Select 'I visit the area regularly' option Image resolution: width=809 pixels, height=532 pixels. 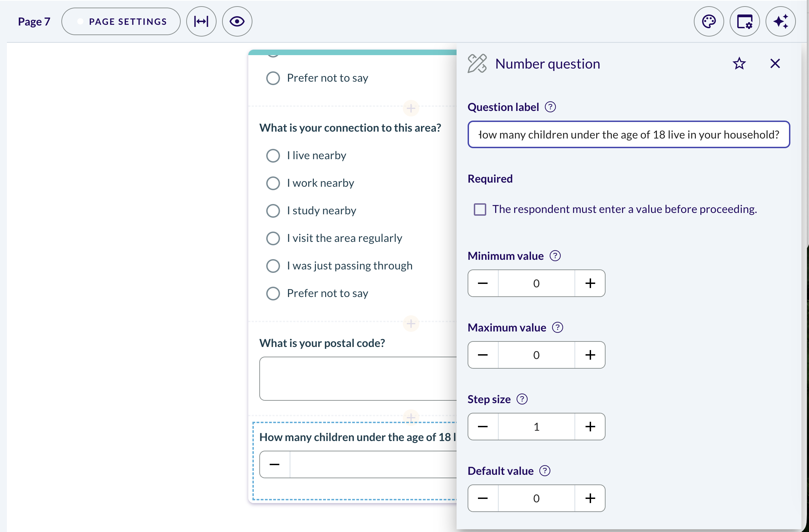point(273,238)
